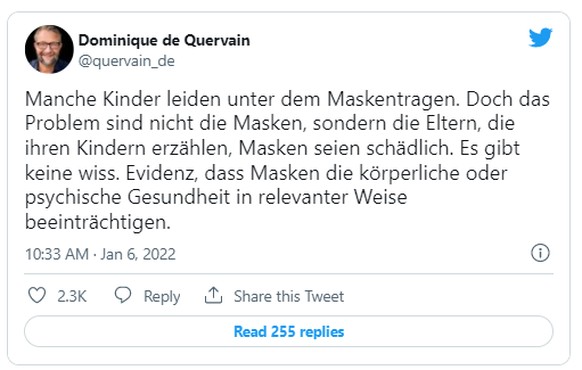Select the Share this Tweet label
The height and width of the screenshot is (370, 582).
point(289,296)
